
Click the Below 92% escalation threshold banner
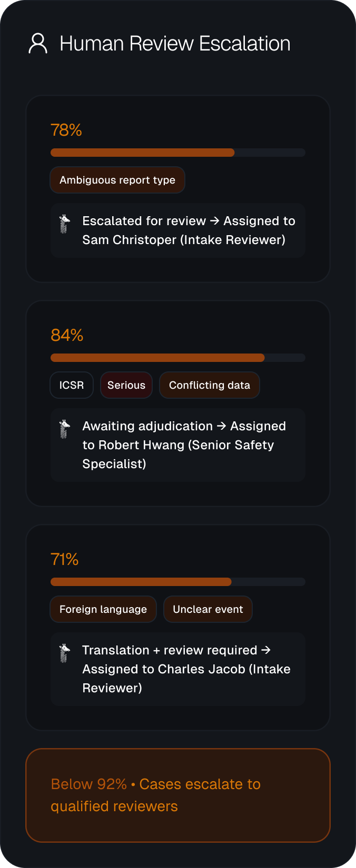pos(178,795)
